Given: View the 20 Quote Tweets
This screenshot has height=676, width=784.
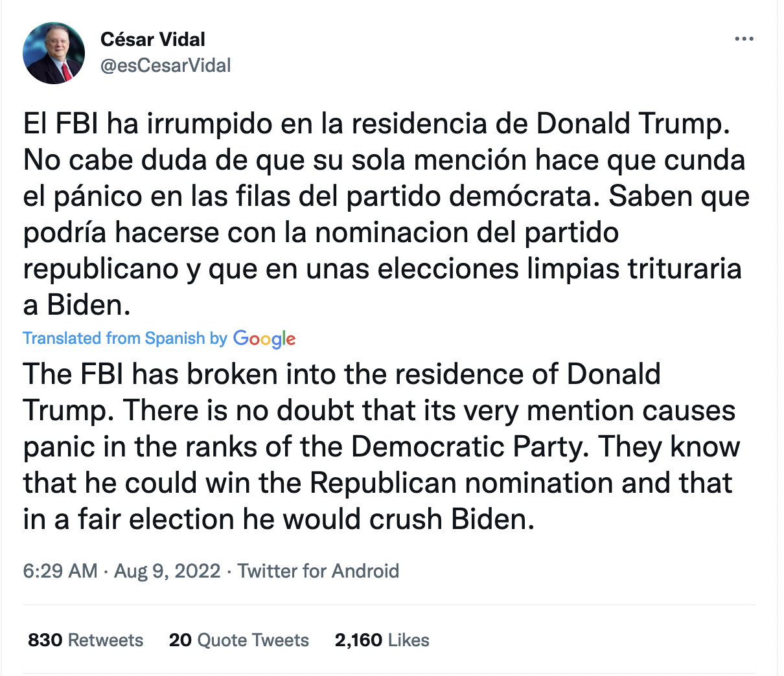Looking at the screenshot, I should pyautogui.click(x=238, y=640).
